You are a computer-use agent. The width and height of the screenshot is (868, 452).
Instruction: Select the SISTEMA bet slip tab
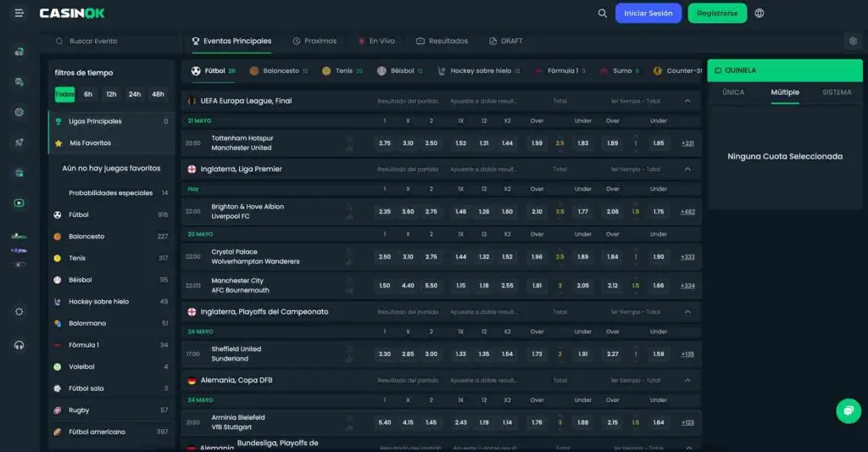pyautogui.click(x=837, y=92)
